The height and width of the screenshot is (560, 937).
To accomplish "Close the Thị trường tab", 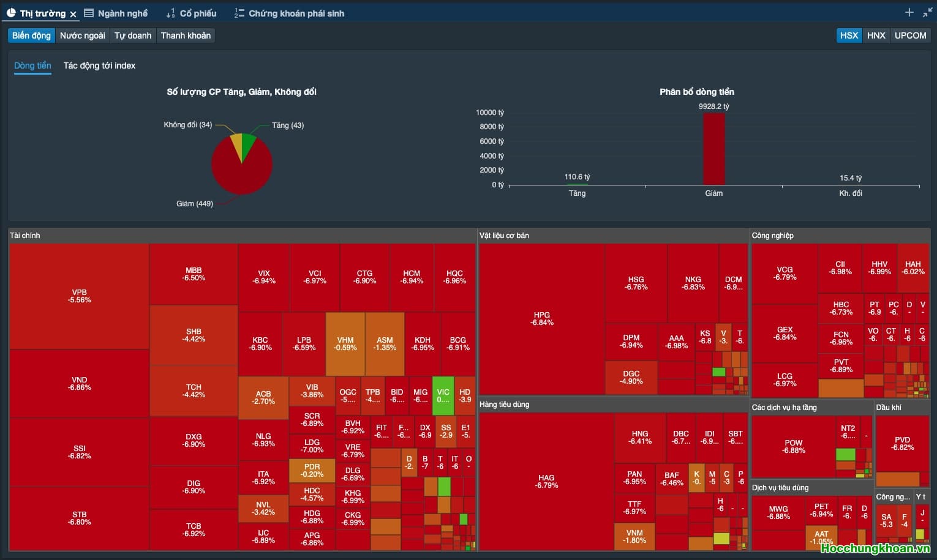I will 73,14.
